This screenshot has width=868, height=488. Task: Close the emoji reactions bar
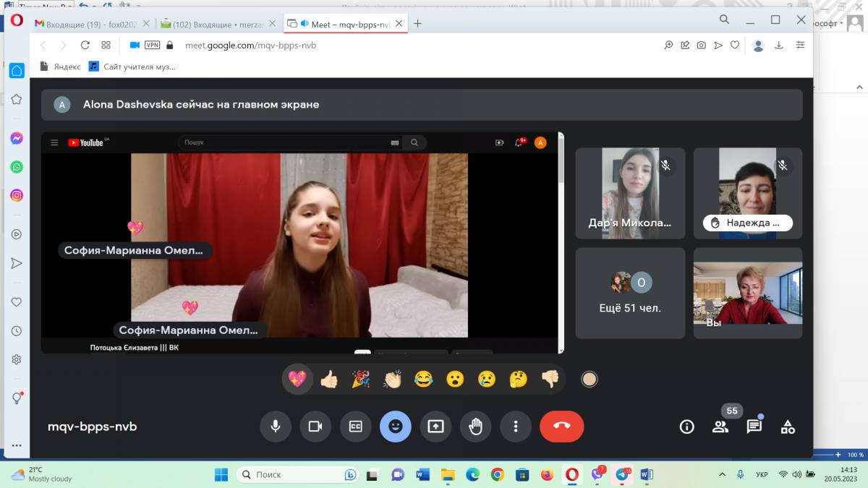395,426
